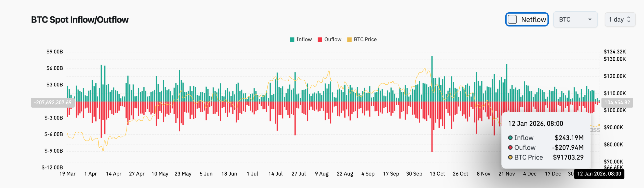
Task: Click the green Inflow legend swatch
Action: (x=292, y=40)
